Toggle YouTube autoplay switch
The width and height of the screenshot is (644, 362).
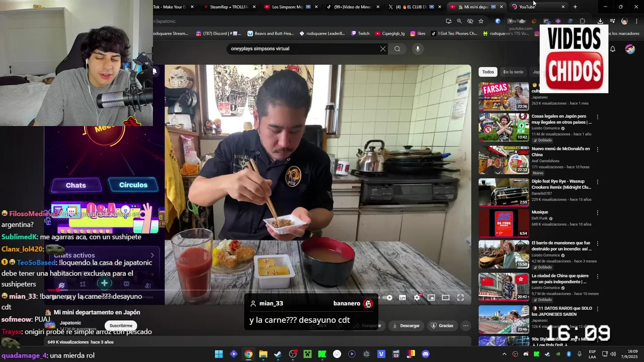tap(387, 298)
